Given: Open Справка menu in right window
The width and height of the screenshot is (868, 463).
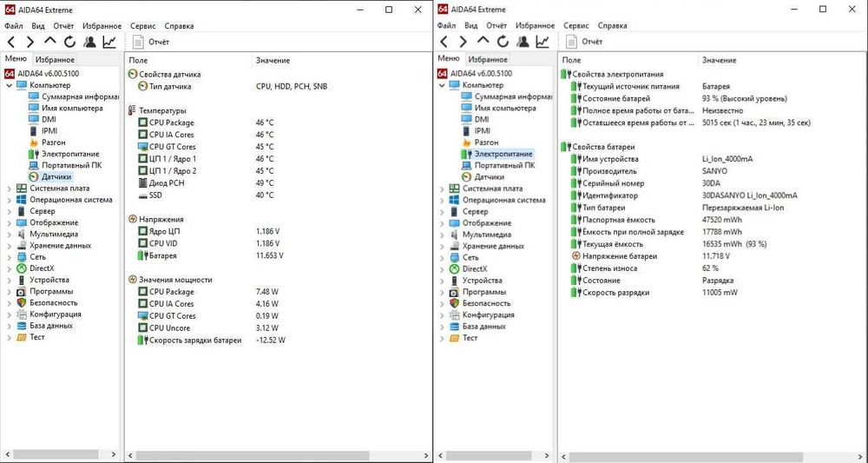Looking at the screenshot, I should [612, 25].
